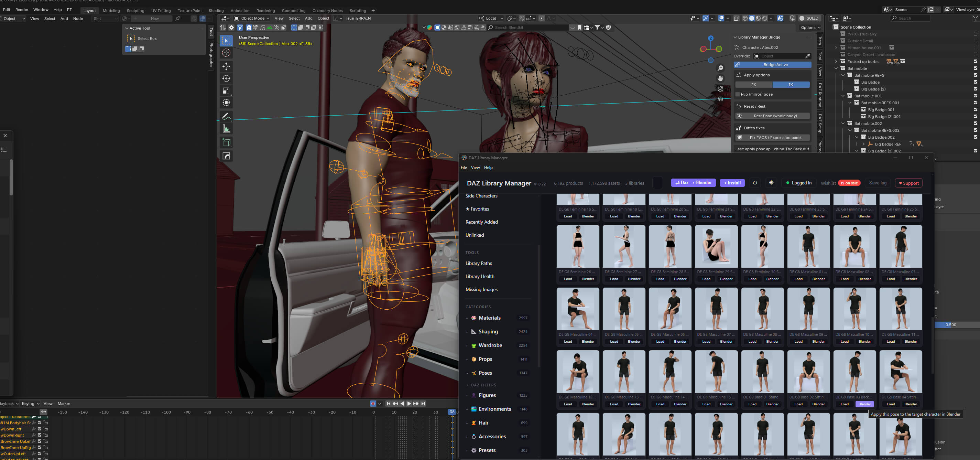Toggle X-ray display icon
This screenshot has height=460, width=980.
(x=736, y=18)
